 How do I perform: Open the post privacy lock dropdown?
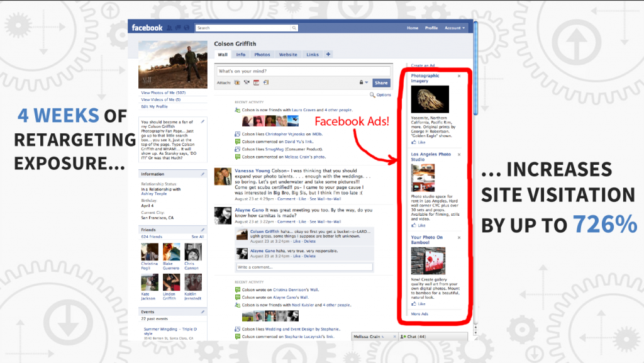point(364,82)
